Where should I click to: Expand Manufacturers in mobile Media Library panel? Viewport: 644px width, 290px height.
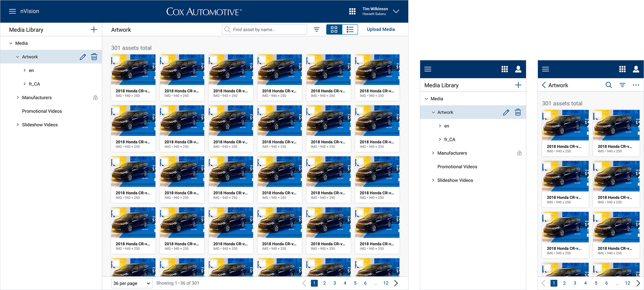[x=433, y=153]
